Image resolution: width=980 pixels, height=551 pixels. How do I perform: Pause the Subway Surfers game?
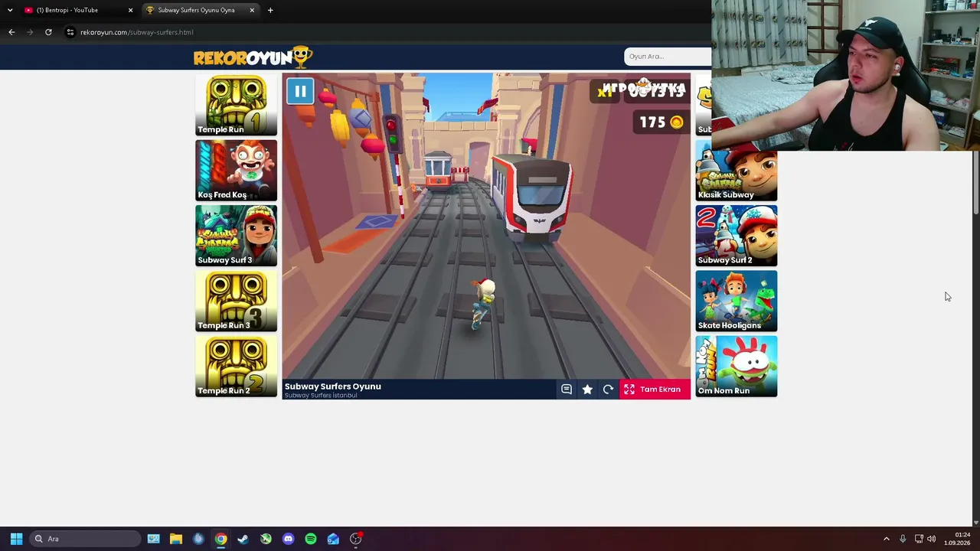tap(300, 92)
